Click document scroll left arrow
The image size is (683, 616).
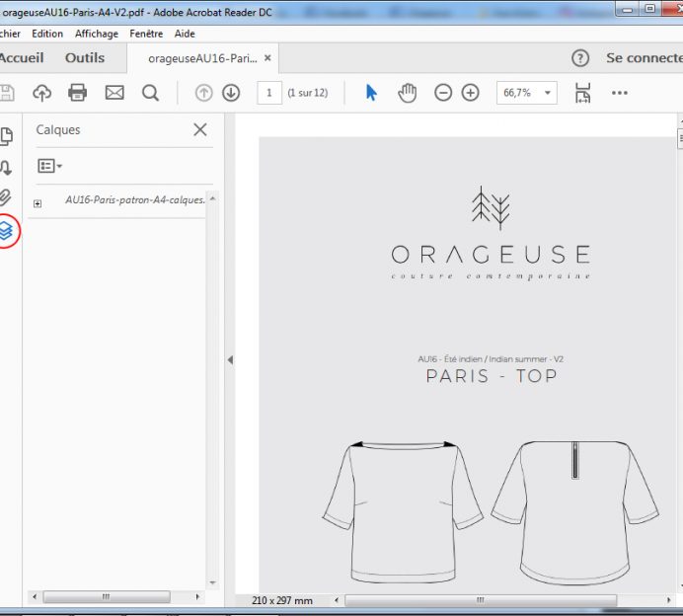pyautogui.click(x=337, y=600)
